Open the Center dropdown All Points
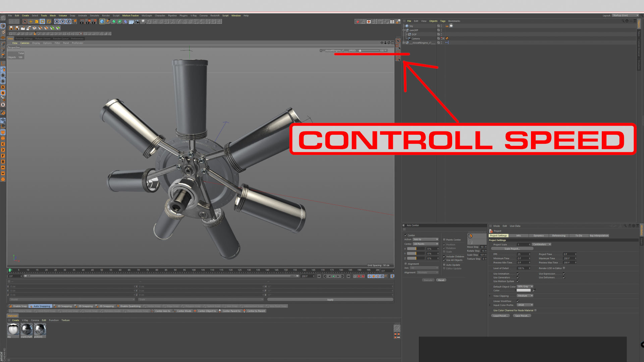The width and height of the screenshot is (644, 362). (426, 244)
